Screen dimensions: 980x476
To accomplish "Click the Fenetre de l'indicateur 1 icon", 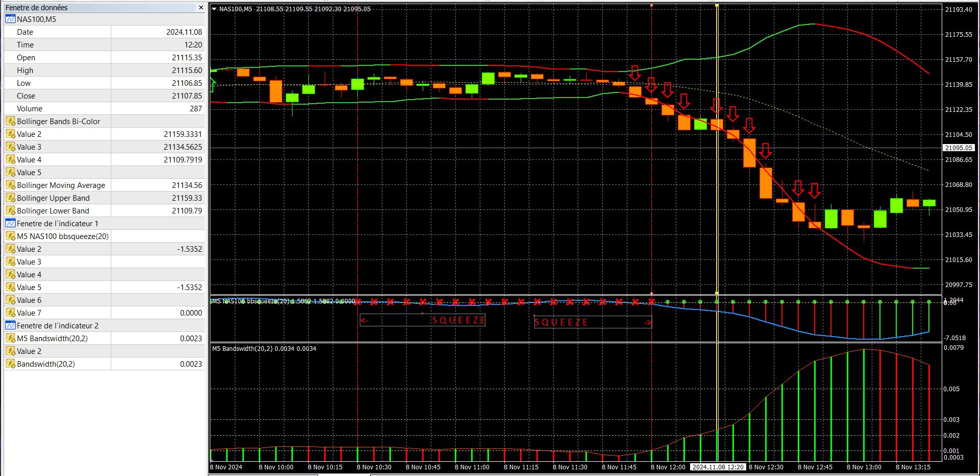I will click(10, 223).
